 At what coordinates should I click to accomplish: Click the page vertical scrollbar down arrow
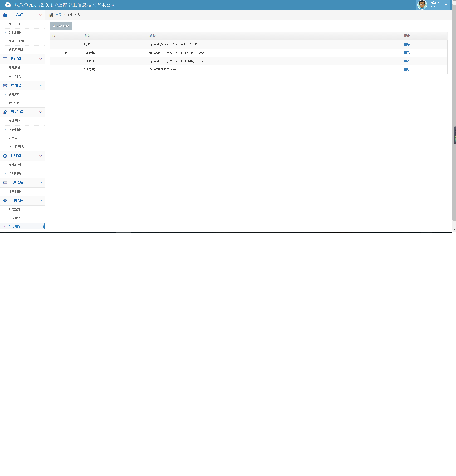[454, 229]
